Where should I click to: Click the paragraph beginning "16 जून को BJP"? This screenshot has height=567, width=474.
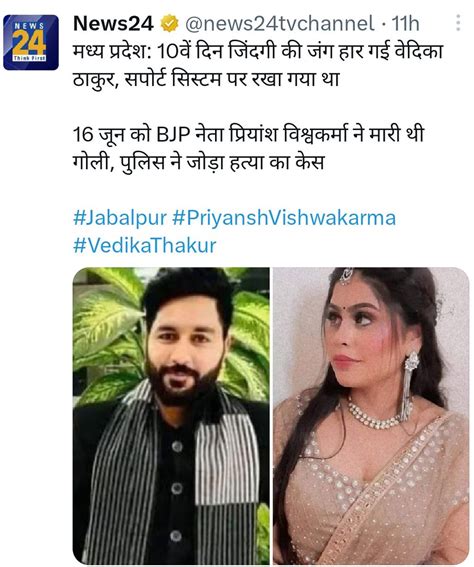(248, 148)
